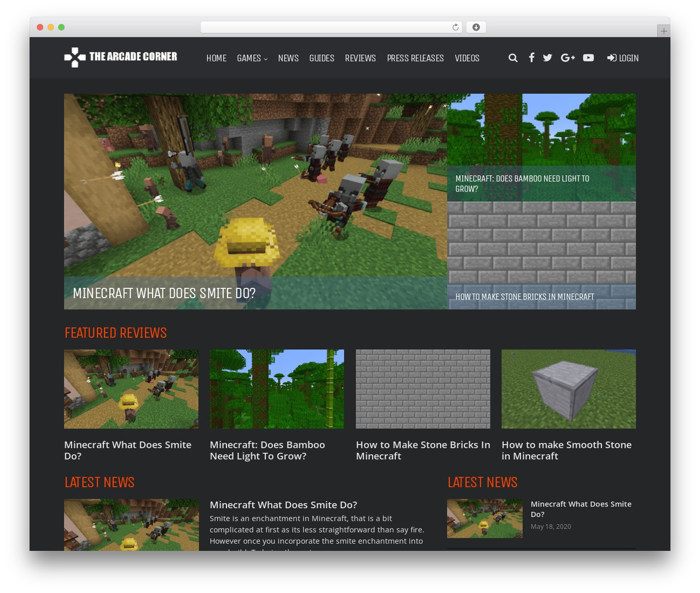Click the large Latest News Smite thumbnail
700x593 pixels.
point(131,525)
